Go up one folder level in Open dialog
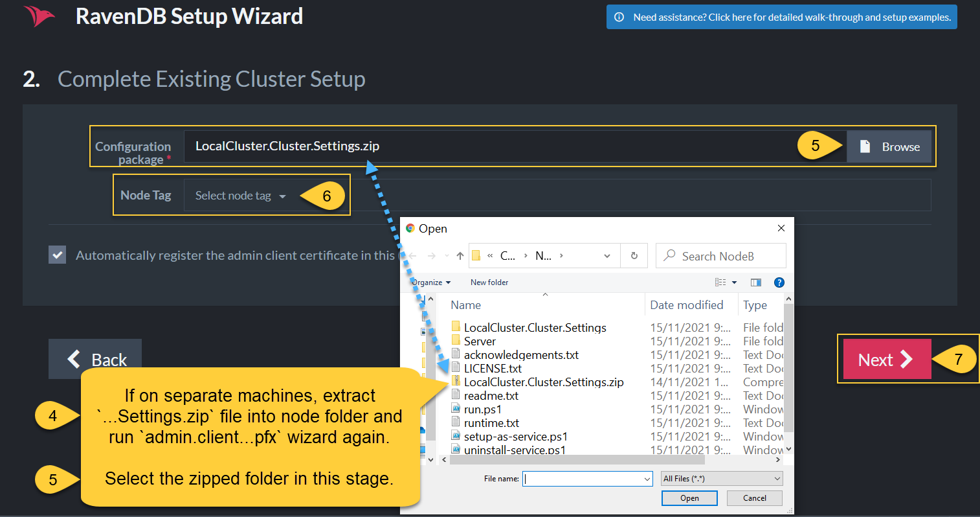This screenshot has width=980, height=517. coord(460,256)
